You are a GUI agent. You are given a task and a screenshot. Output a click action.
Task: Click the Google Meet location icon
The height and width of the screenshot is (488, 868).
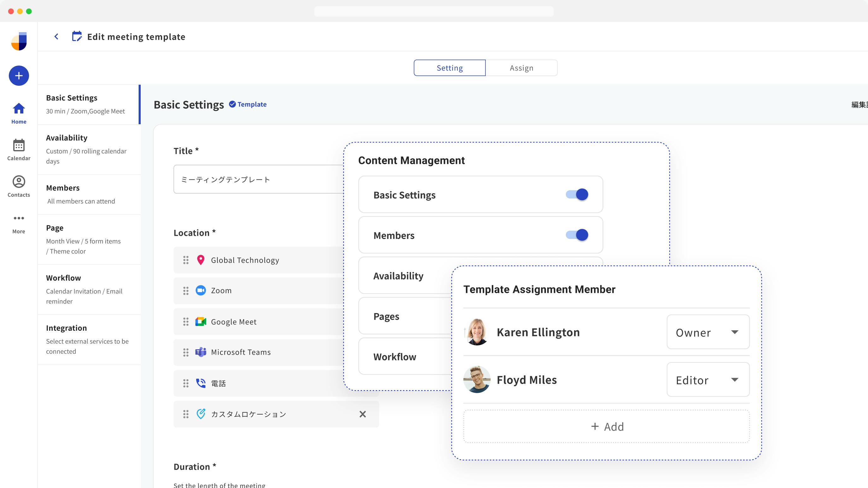(x=201, y=322)
